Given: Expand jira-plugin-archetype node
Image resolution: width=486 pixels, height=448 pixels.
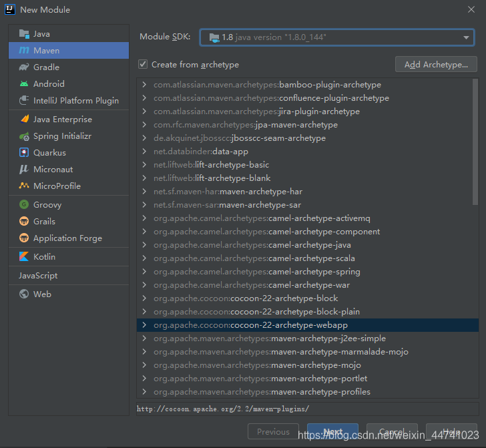Looking at the screenshot, I should click(144, 111).
